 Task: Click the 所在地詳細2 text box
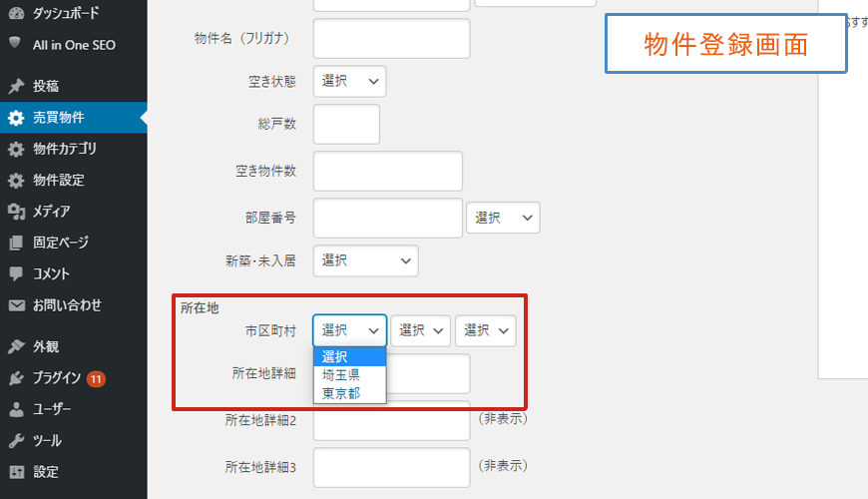391,420
